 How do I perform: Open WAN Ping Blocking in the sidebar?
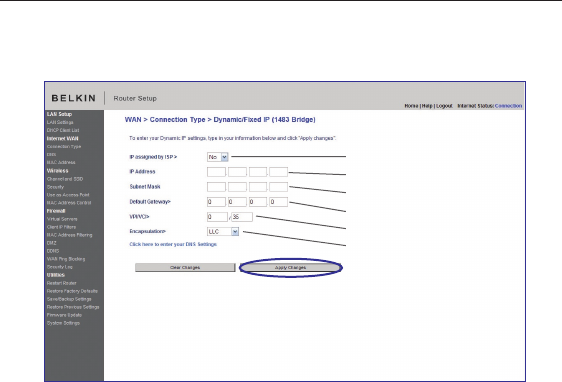[66, 259]
